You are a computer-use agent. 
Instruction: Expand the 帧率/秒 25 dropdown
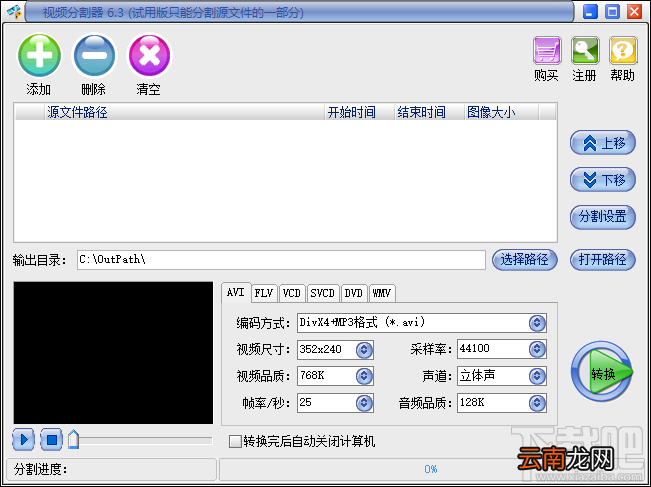[364, 403]
